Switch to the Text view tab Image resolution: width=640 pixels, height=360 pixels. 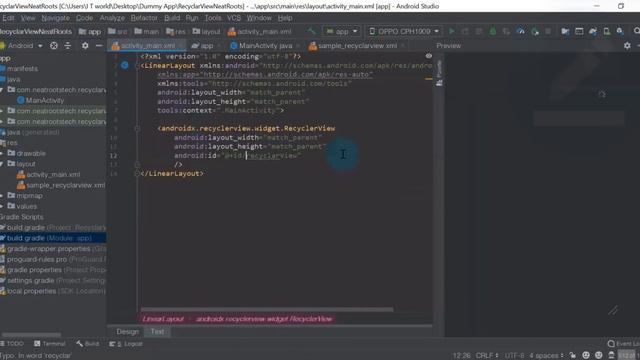[x=157, y=332]
